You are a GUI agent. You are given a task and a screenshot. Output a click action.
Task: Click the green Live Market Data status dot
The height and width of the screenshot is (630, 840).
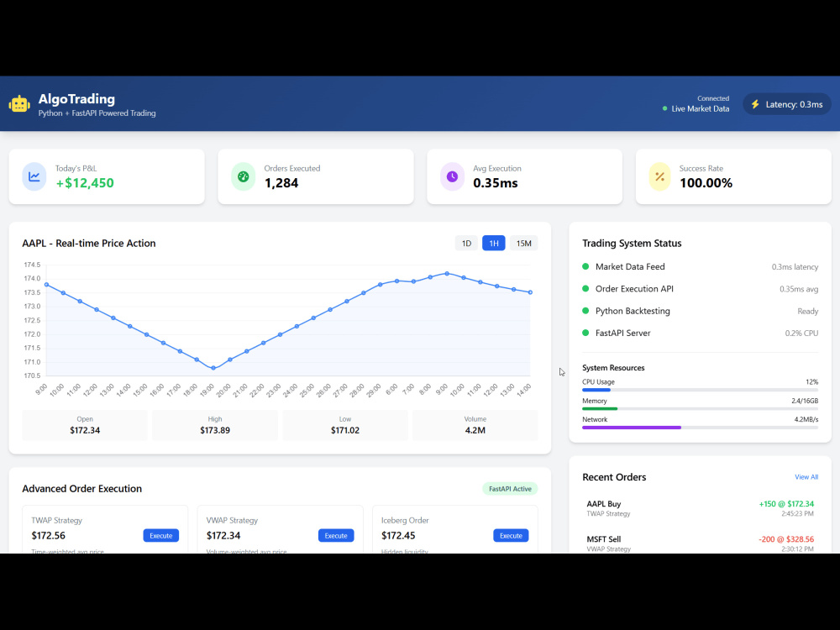point(664,108)
